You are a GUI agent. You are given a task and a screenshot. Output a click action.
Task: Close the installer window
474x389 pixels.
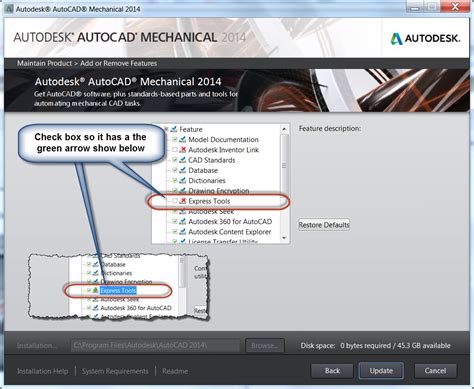coord(455,7)
